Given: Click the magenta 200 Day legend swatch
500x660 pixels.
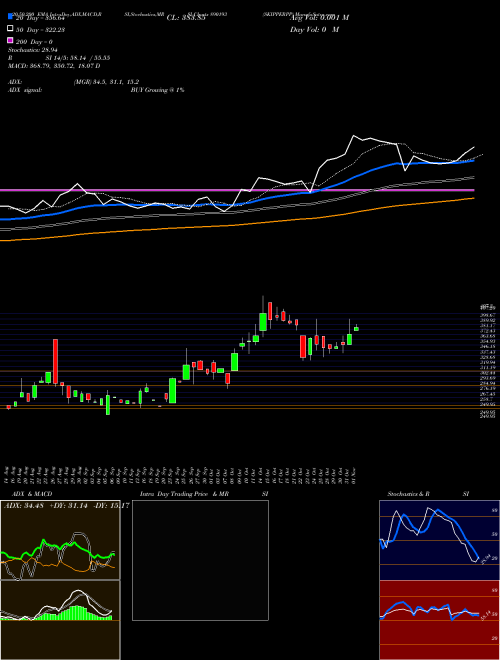Looking at the screenshot, I should click(x=10, y=41).
